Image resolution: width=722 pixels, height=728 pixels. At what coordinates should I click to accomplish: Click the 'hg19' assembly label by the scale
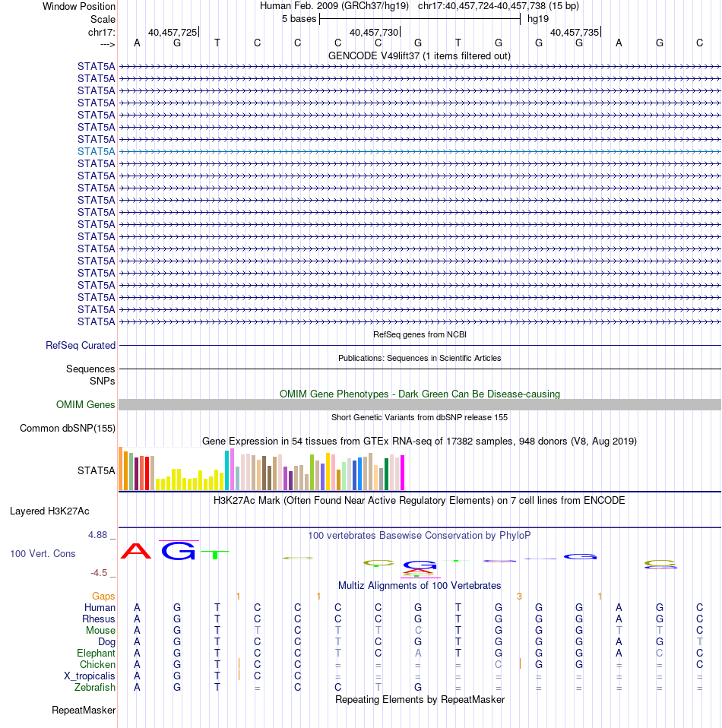[538, 19]
